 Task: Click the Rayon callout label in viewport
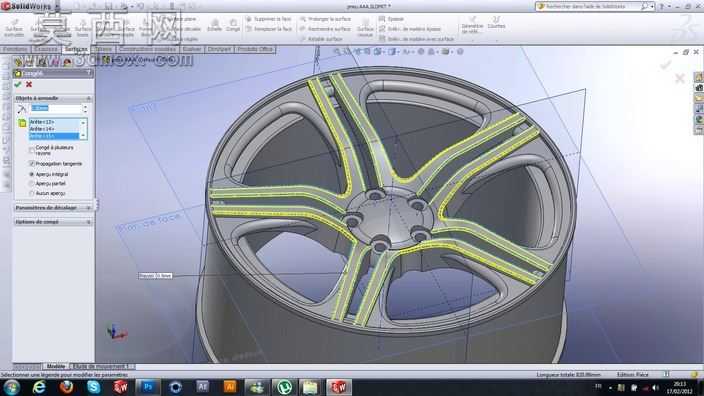155,276
